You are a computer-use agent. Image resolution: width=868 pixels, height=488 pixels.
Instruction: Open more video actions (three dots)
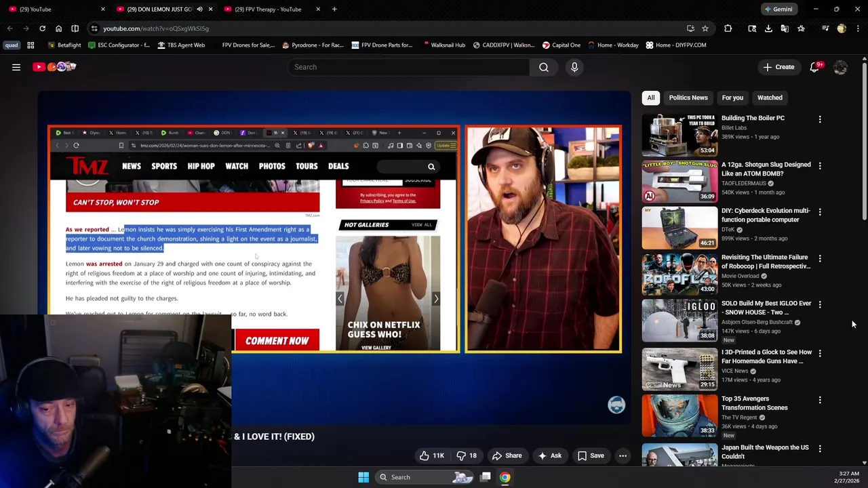coord(623,455)
